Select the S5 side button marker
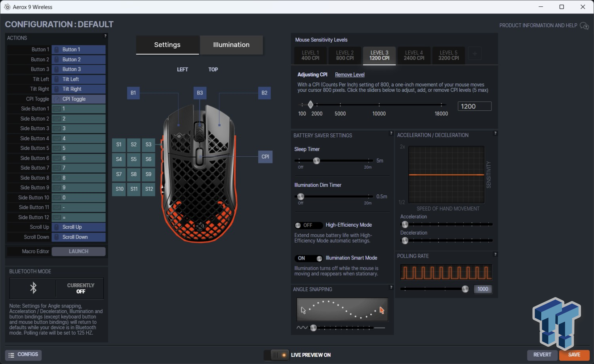Screen dimensions: 594x364 pos(134,159)
